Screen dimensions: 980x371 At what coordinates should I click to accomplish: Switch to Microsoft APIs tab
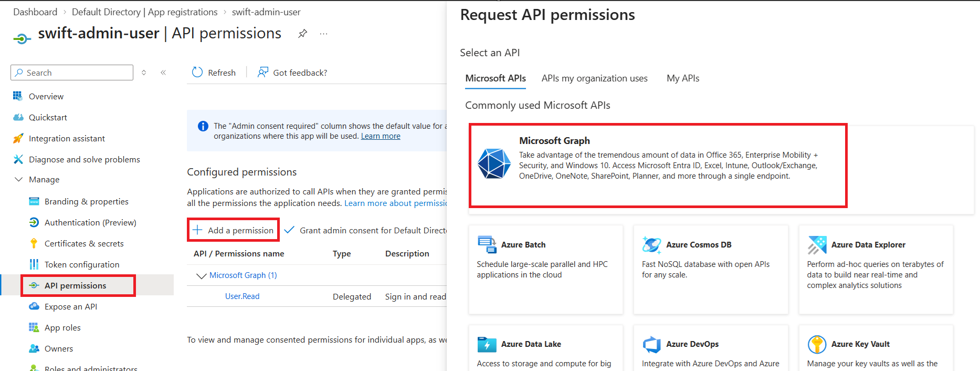click(x=496, y=78)
